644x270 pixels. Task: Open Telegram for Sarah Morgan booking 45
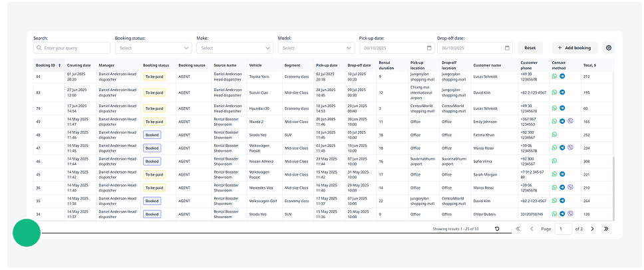pos(562,174)
